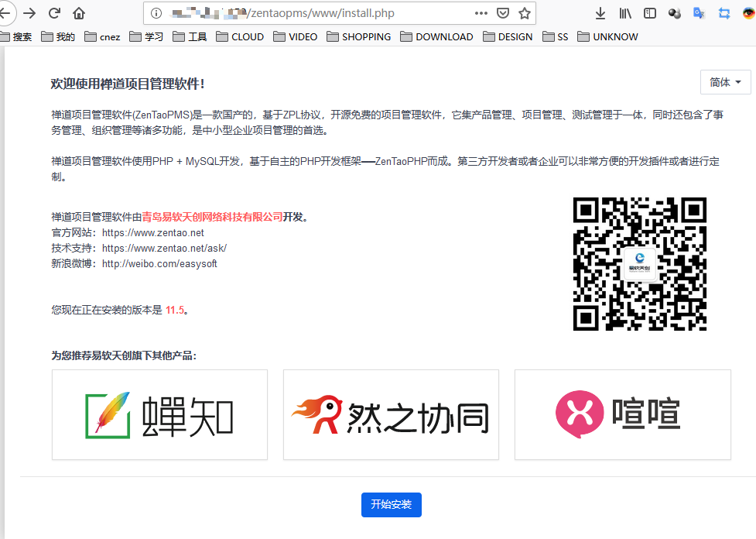Open the profile avatar at the toolbar edge
Screen dimensions: 756x539
749,13
